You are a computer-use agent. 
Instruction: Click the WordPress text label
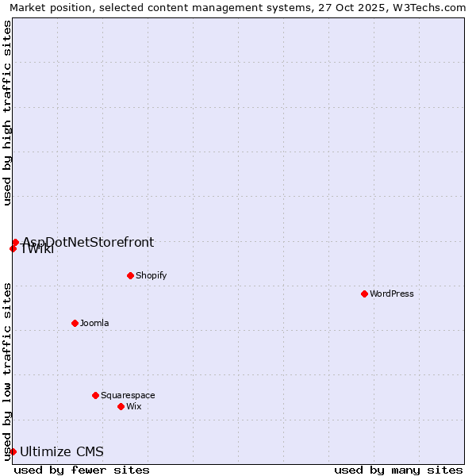click(392, 294)
